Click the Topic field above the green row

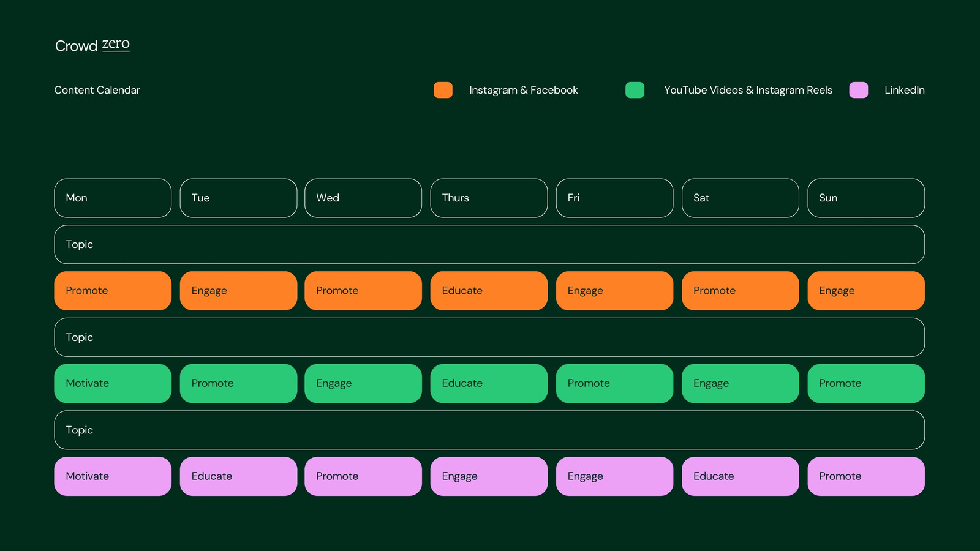(x=489, y=337)
